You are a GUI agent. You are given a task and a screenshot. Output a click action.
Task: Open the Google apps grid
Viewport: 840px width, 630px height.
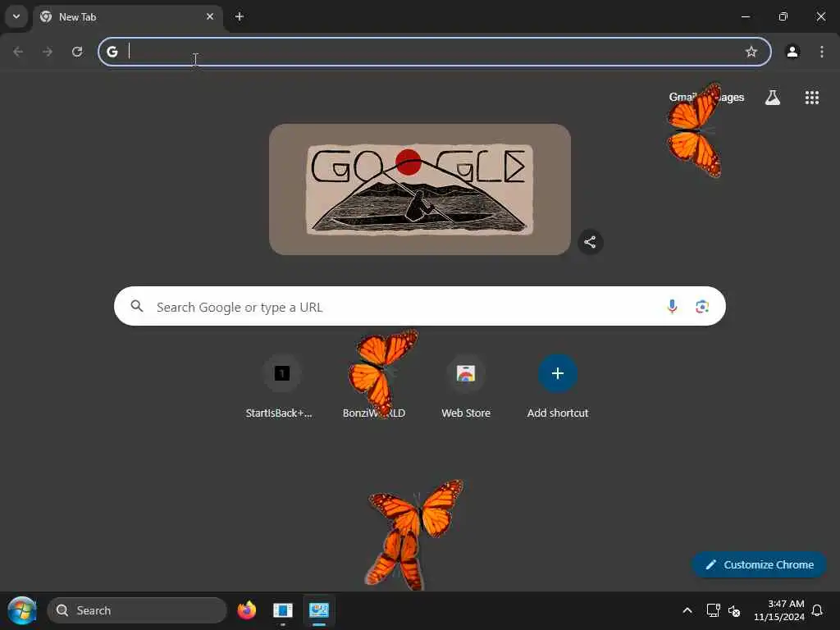[x=811, y=98]
